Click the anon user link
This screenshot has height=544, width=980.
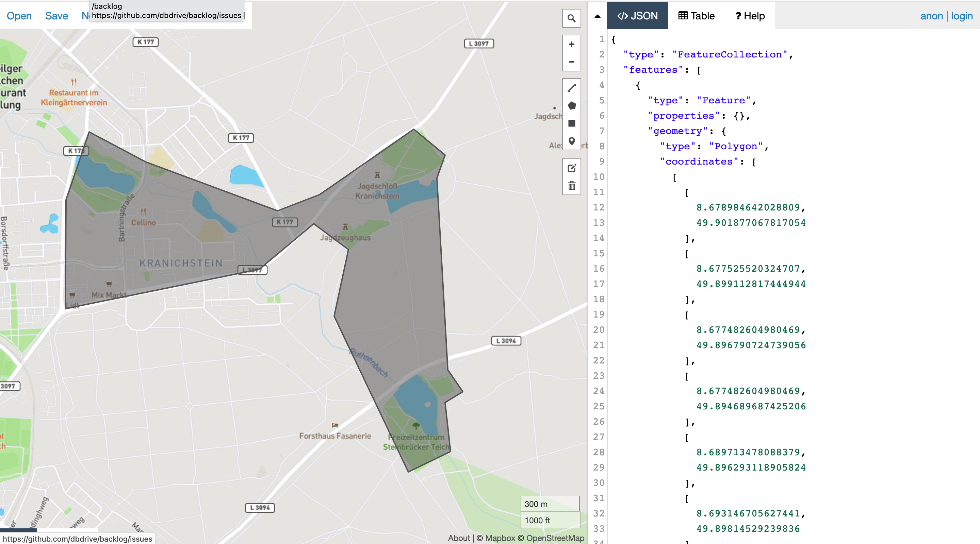(x=931, y=16)
